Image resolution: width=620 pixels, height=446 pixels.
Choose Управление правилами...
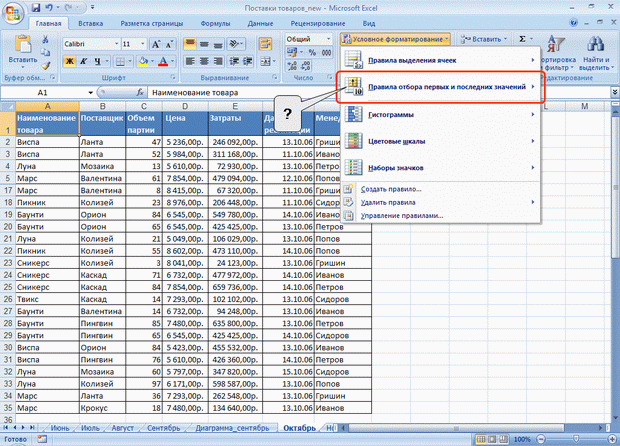pos(440,216)
